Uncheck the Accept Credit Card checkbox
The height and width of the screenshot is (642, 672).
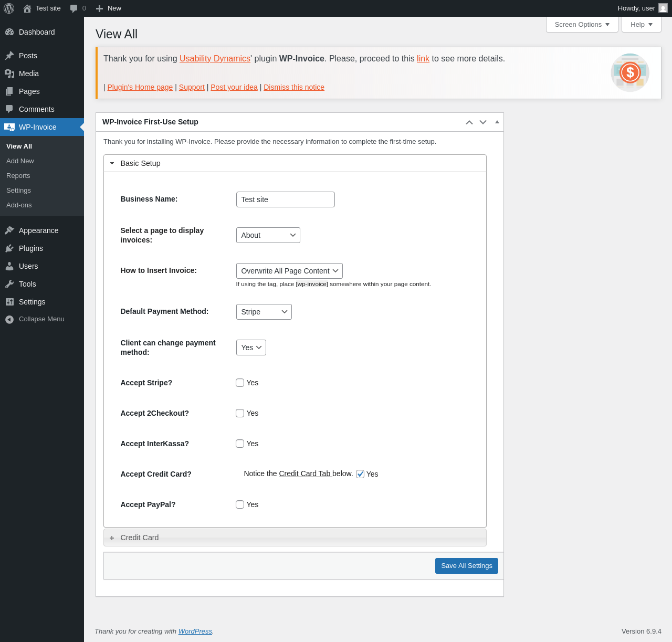coord(360,474)
